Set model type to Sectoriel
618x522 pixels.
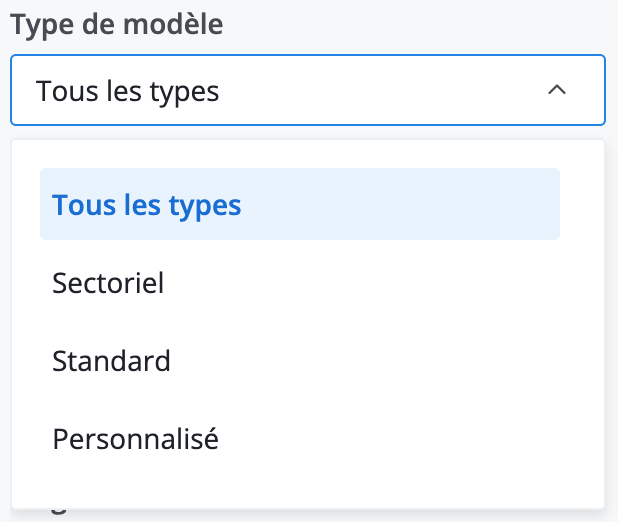click(x=300, y=283)
